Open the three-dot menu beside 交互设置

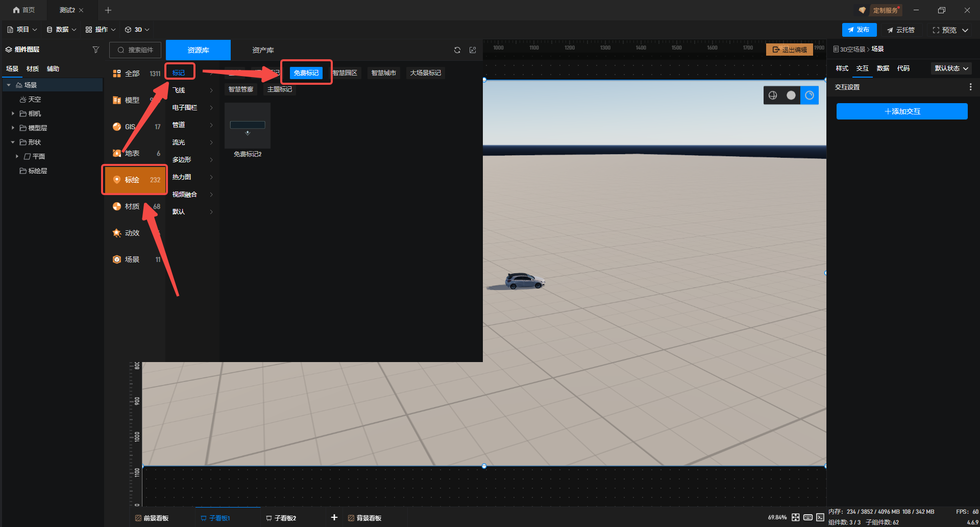[x=970, y=87]
